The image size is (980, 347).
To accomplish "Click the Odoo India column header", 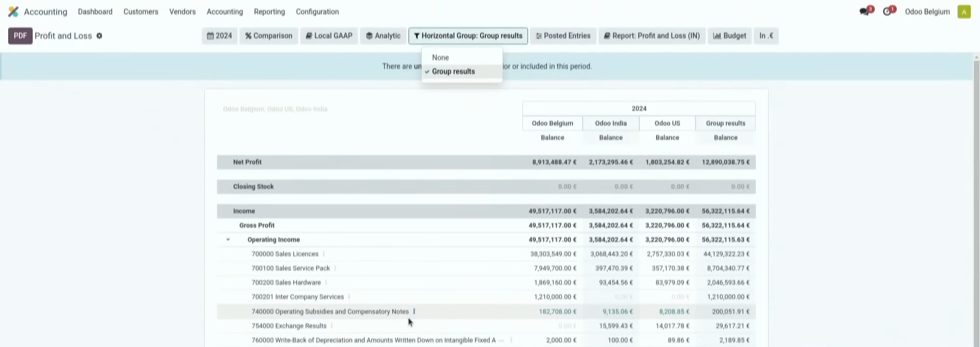I will point(611,123).
